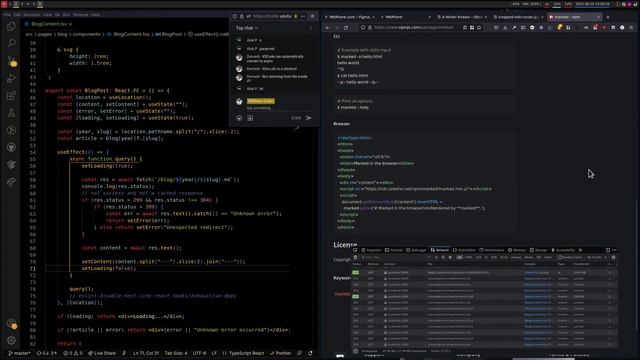Viewport: 640px width, 360px height.
Task: Open the UTF-8 encoding selector
Action: pyautogui.click(x=200, y=353)
